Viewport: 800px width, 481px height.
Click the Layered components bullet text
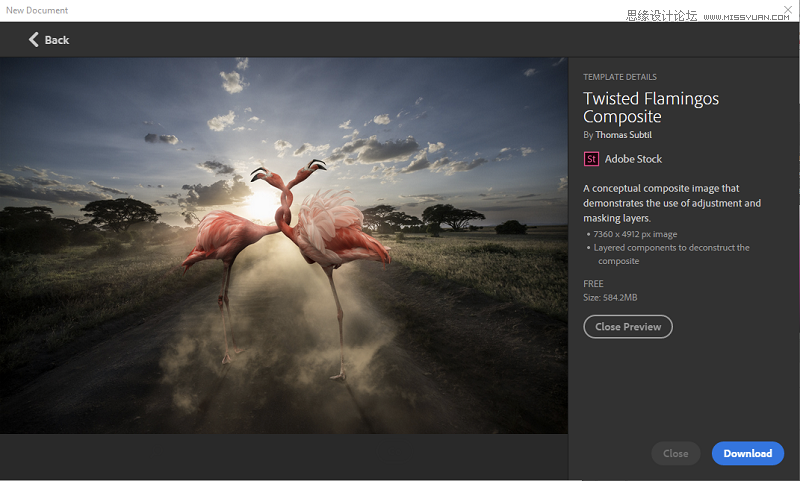[x=671, y=254]
